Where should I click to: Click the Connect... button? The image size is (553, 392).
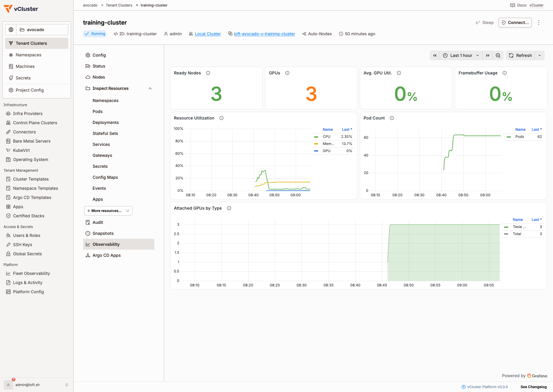click(515, 23)
